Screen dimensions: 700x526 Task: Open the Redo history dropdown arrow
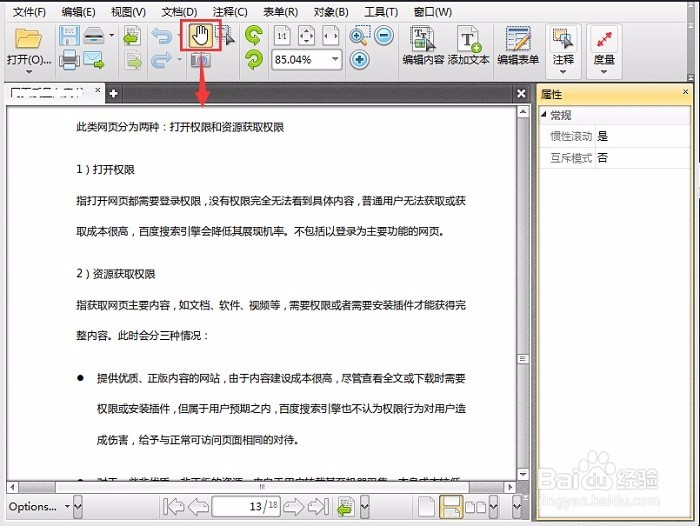[179, 59]
